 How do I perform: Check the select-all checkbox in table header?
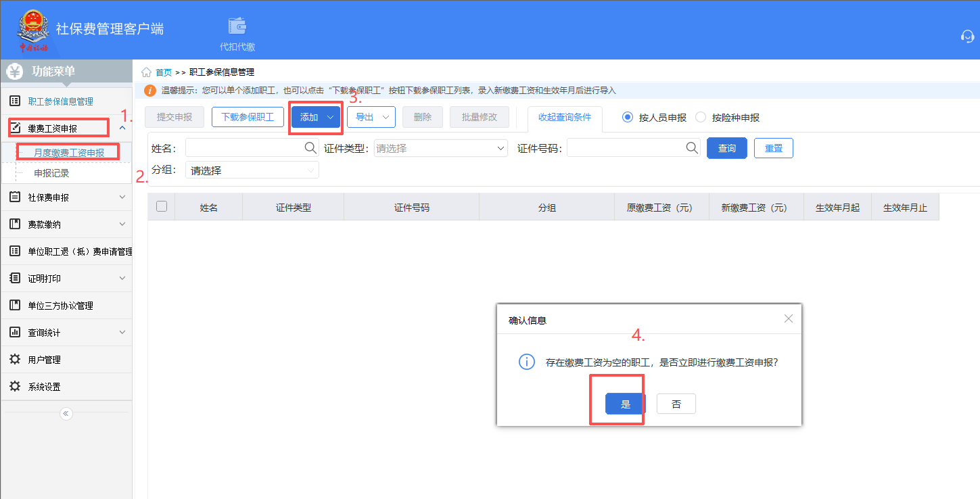pyautogui.click(x=162, y=207)
